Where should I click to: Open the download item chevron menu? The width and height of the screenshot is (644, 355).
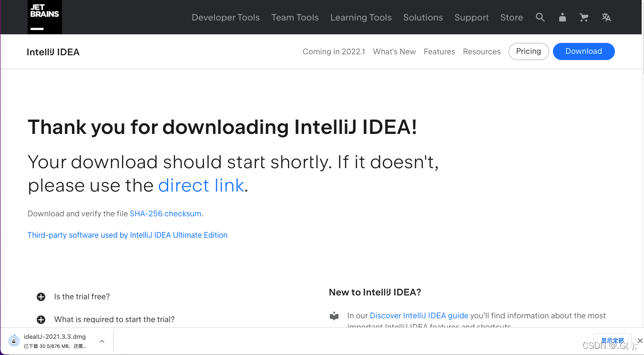point(102,341)
